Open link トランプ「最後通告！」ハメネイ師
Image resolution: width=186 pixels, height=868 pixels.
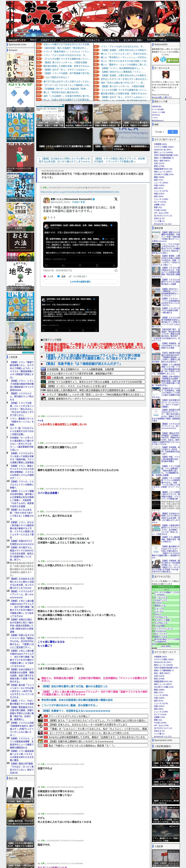click(93, 394)
